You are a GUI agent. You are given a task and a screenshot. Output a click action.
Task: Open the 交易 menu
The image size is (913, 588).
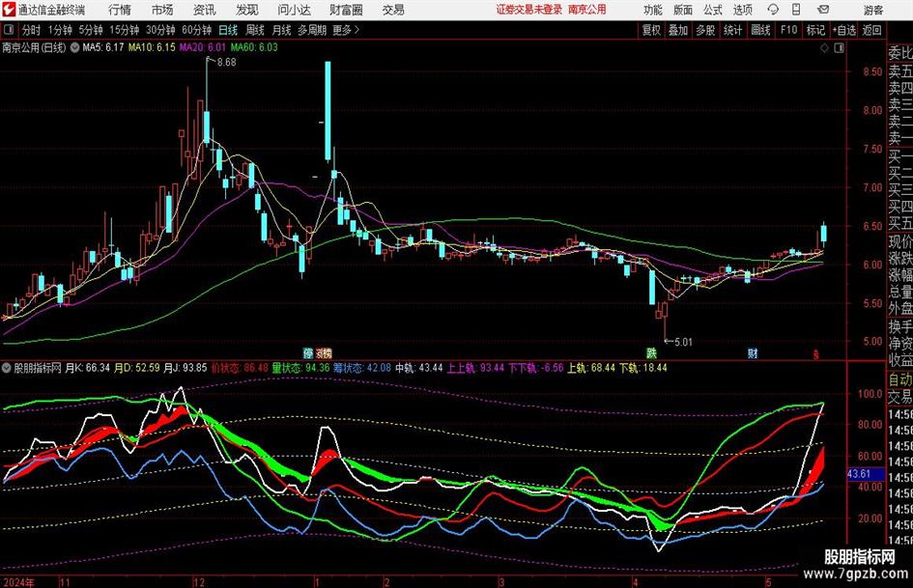[x=393, y=10]
